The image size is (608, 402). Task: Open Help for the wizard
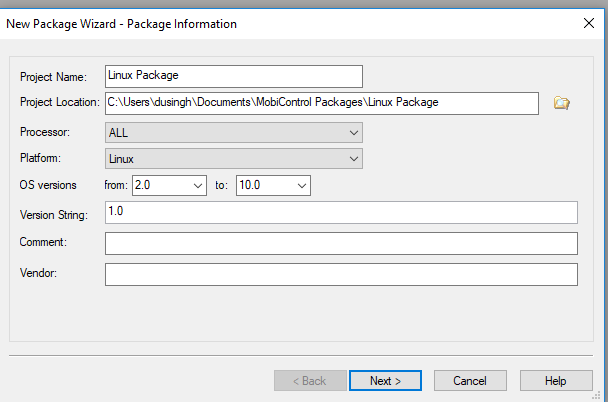[x=556, y=381]
